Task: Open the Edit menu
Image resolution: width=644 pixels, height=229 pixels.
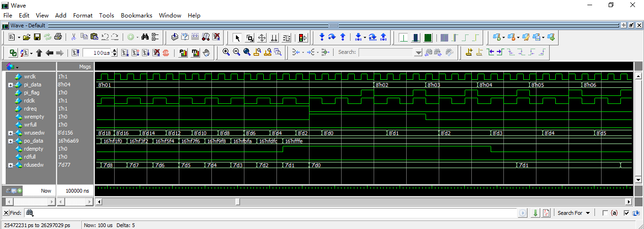Action: click(24, 15)
